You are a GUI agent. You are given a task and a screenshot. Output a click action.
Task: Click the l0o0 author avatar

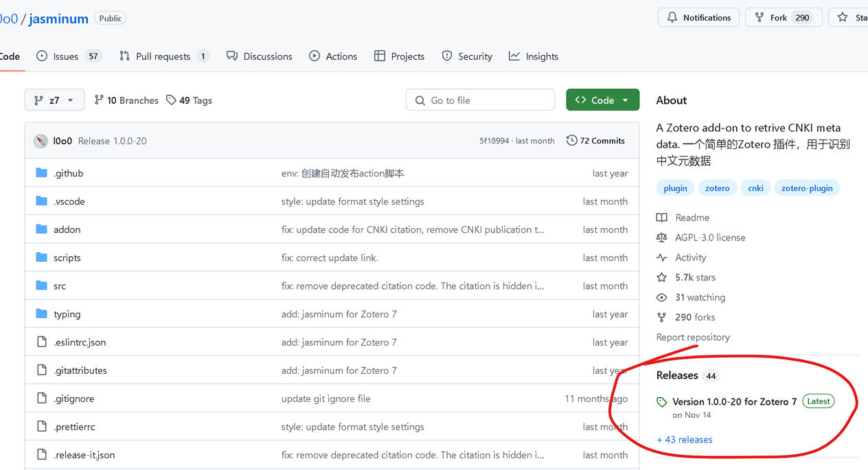pos(41,141)
